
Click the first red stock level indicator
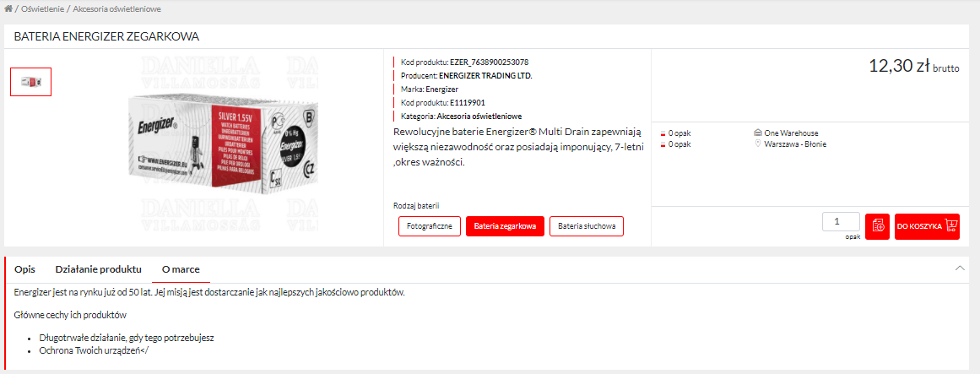click(663, 134)
